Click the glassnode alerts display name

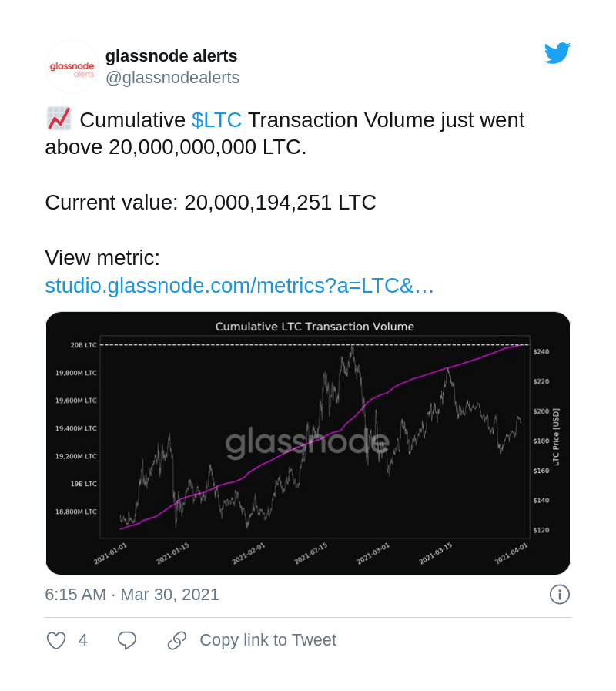(x=171, y=55)
